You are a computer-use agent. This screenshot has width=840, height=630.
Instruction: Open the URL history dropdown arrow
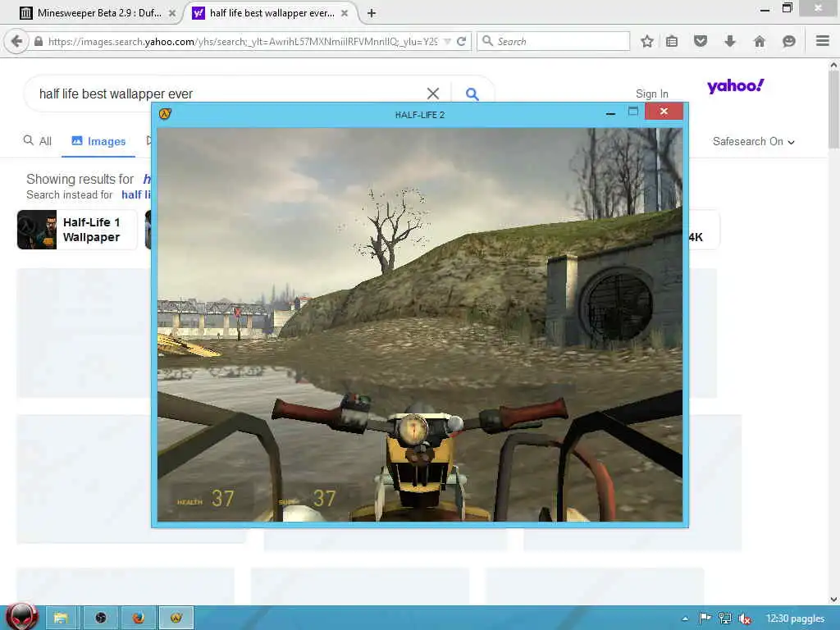(447, 41)
